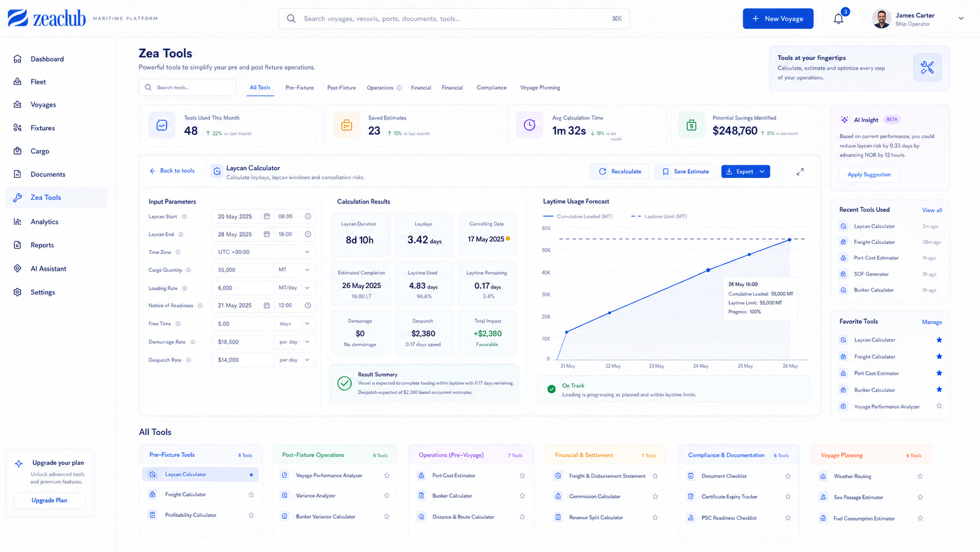Screen dimensions: 980x552
Task: Open the Export dropdown arrow
Action: (762, 172)
